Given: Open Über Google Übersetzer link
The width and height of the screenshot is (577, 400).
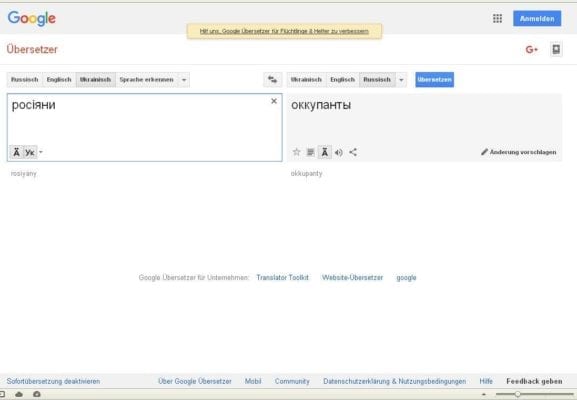Looking at the screenshot, I should coord(195,381).
